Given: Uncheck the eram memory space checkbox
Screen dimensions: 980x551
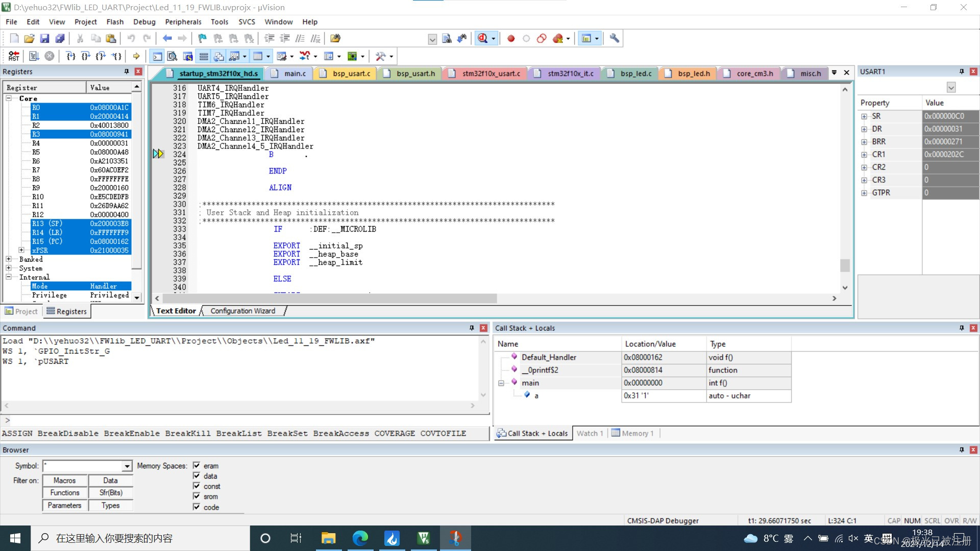Looking at the screenshot, I should click(197, 466).
